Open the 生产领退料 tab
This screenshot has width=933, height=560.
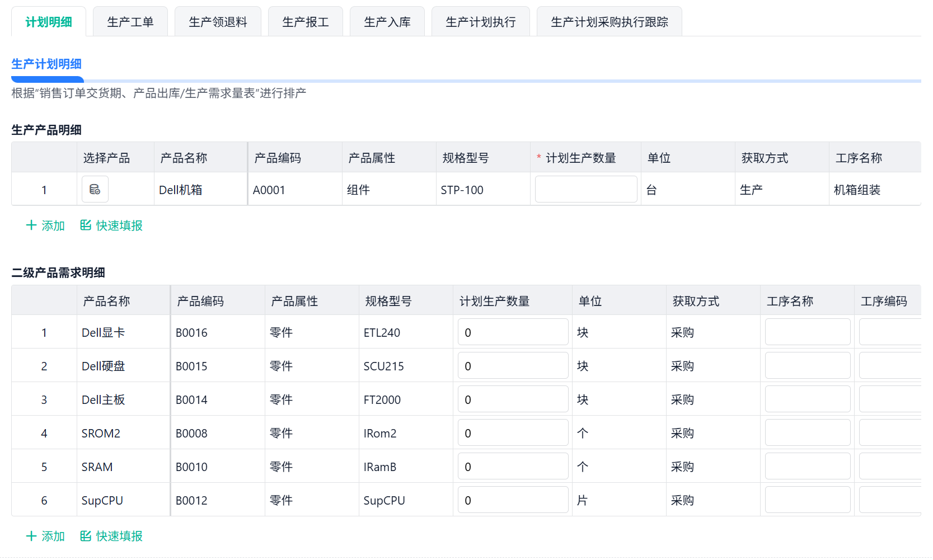click(218, 22)
